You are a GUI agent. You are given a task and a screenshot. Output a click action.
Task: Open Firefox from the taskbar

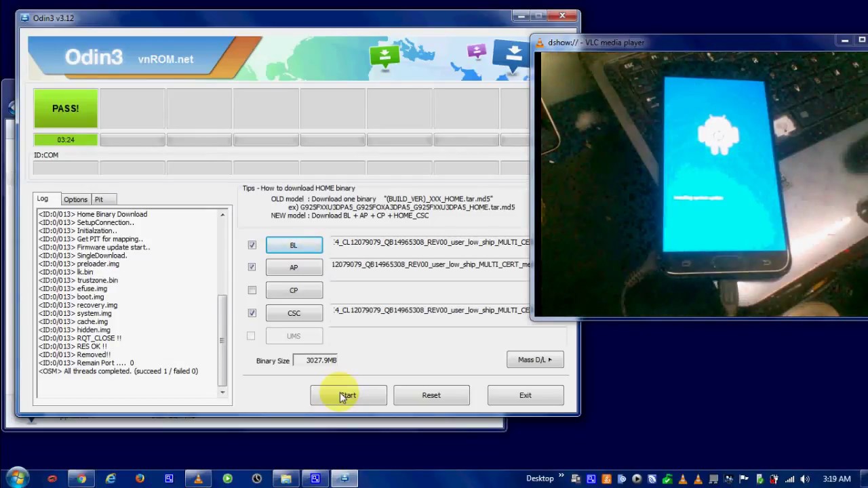pyautogui.click(x=140, y=479)
